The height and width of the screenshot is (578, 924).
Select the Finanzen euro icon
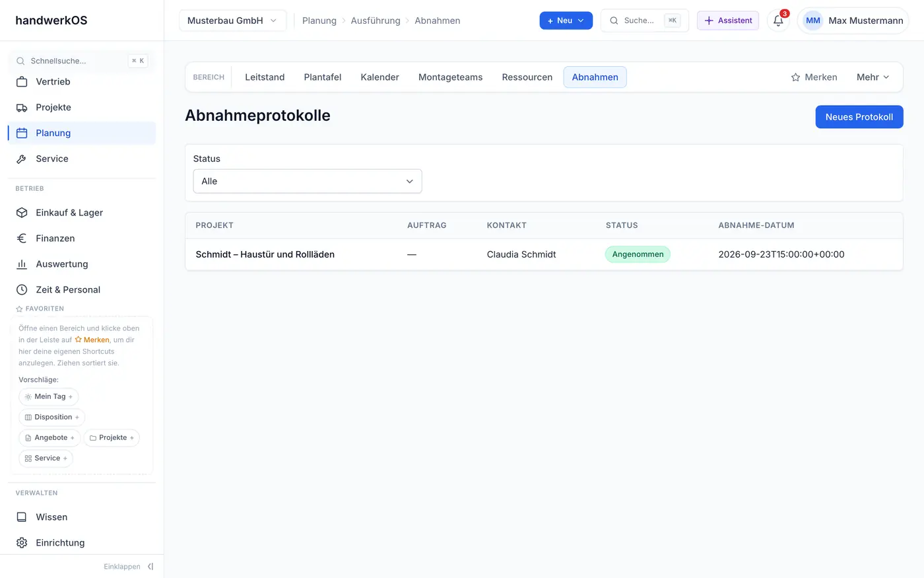click(x=22, y=238)
